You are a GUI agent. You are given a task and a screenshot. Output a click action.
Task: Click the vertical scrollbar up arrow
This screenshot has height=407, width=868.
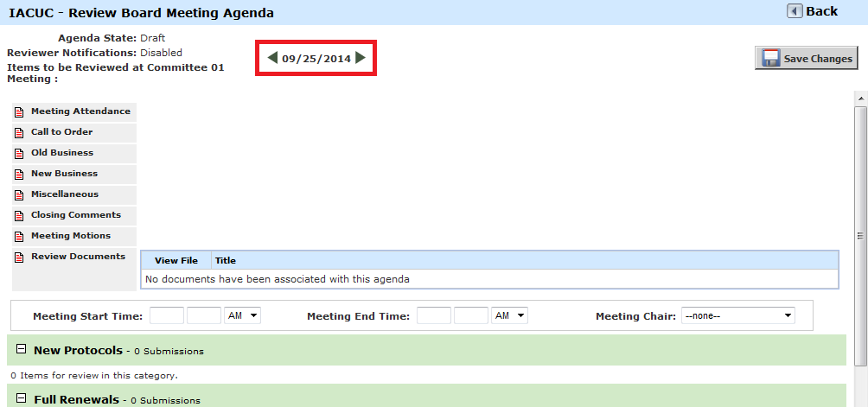tap(861, 99)
